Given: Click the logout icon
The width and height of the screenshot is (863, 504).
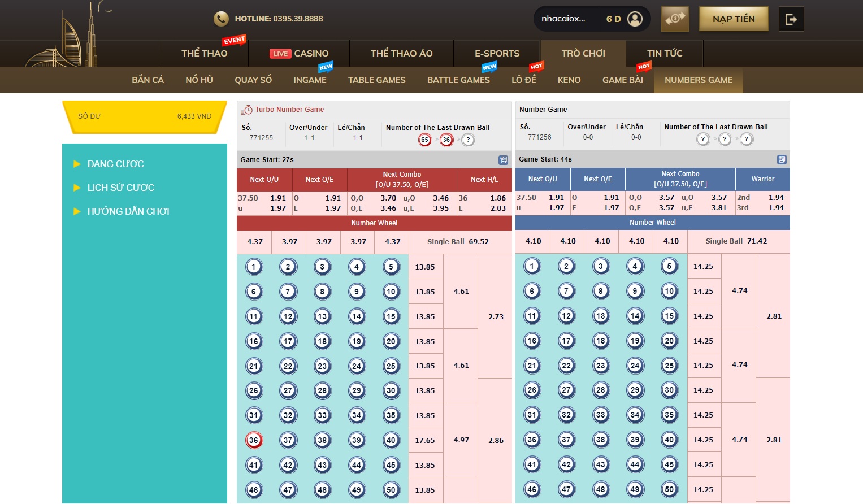Looking at the screenshot, I should tap(791, 19).
